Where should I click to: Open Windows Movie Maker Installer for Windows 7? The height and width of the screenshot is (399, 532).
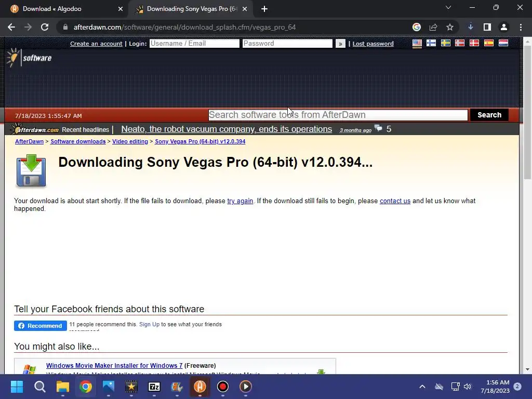114,365
